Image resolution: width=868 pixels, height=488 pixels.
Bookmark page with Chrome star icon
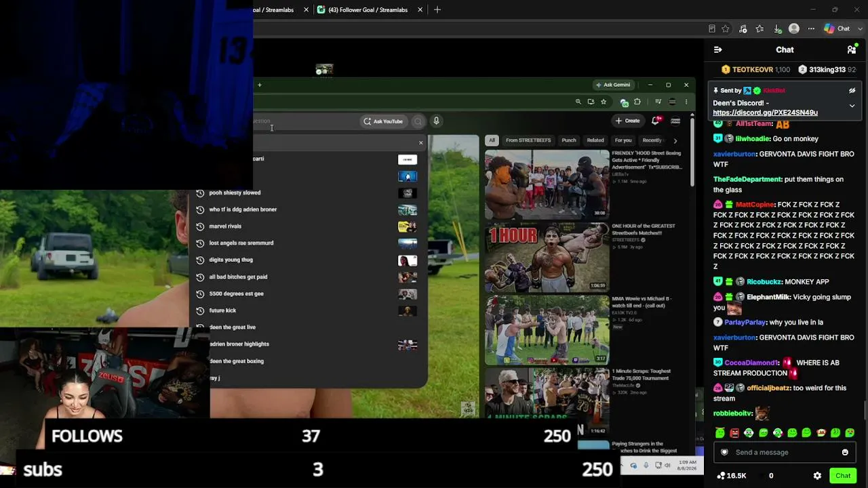[604, 102]
